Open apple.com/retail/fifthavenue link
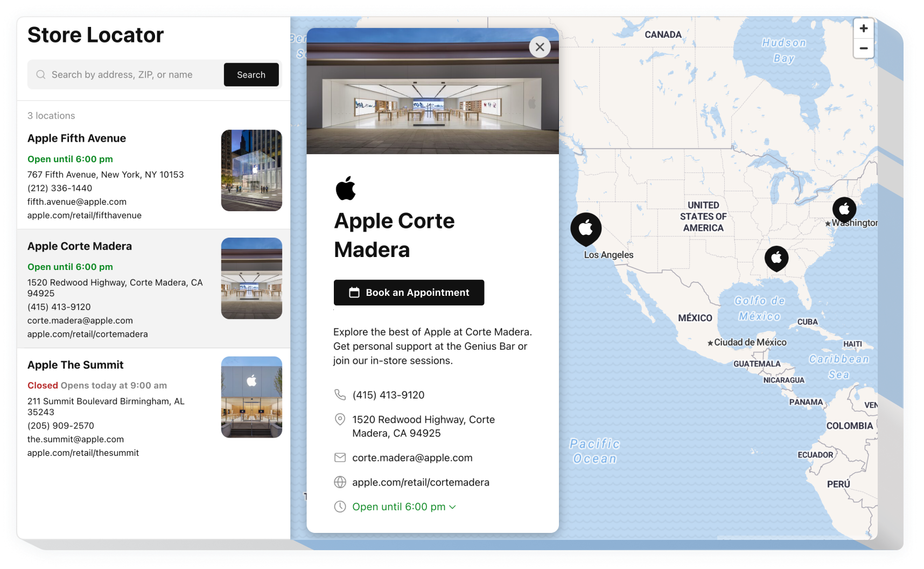This screenshot has height=569, width=924. [x=85, y=215]
